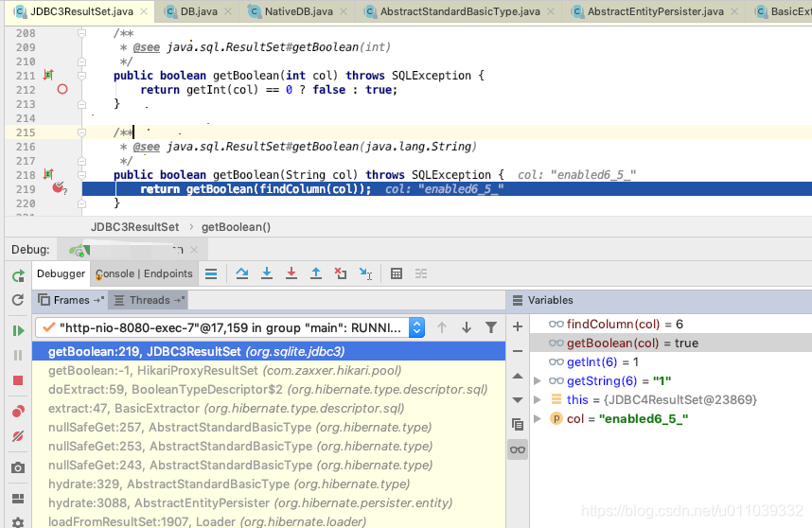Image resolution: width=812 pixels, height=528 pixels.
Task: Select watch getInt(6) = 1
Action: point(671,361)
